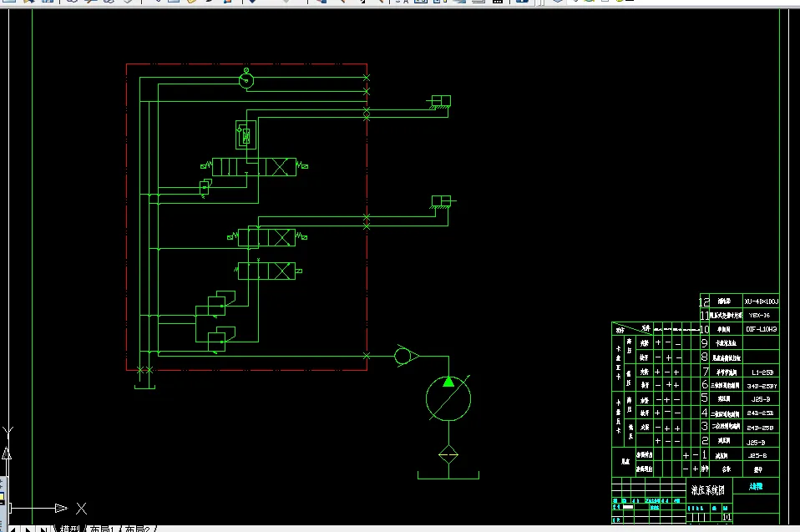Click the previous layout tab scroll arrow
Viewport: 800px width, 532px height.
13,529
